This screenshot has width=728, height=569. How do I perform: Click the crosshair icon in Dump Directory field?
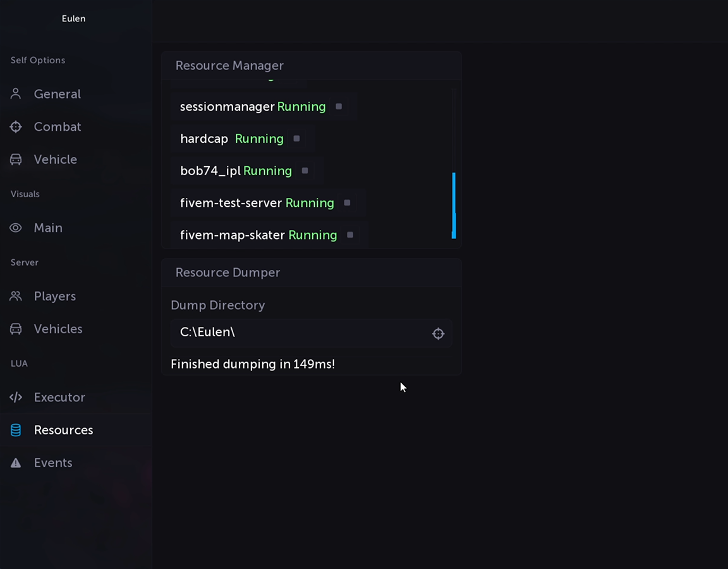pyautogui.click(x=438, y=334)
